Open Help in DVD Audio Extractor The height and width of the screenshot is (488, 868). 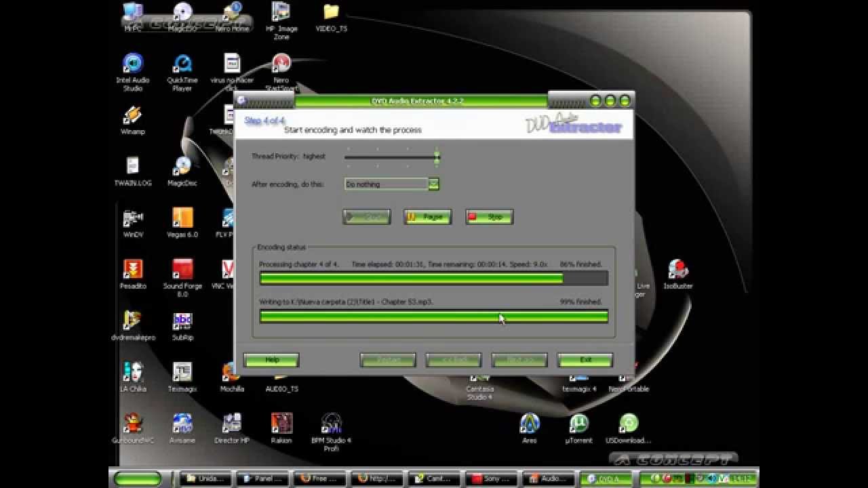(x=271, y=360)
